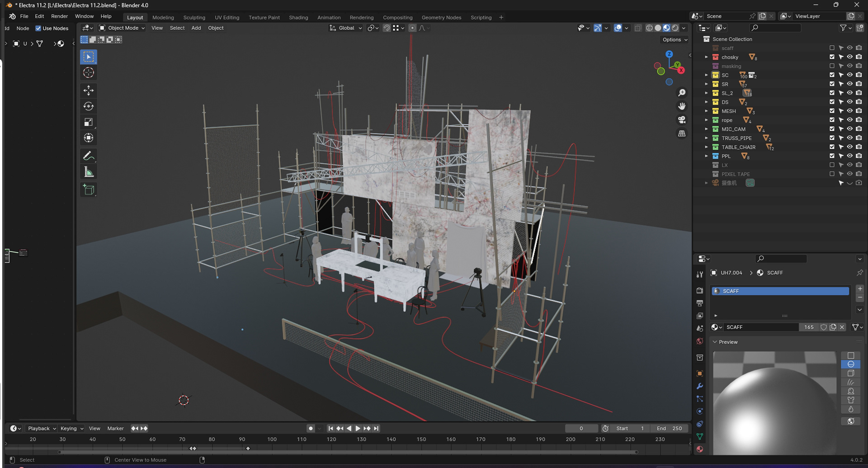
Task: Unlink the SCAFF material with X
Action: [x=842, y=327]
